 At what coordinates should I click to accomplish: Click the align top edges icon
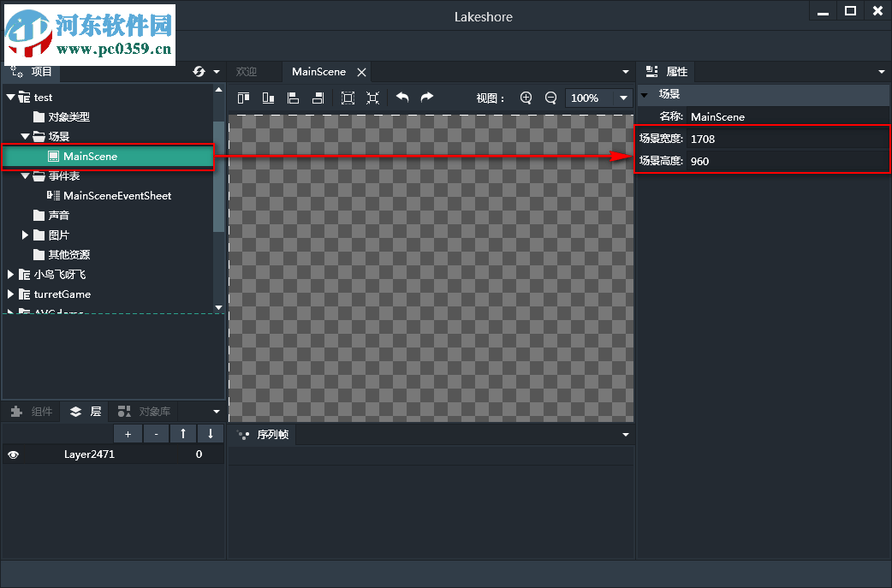point(244,98)
